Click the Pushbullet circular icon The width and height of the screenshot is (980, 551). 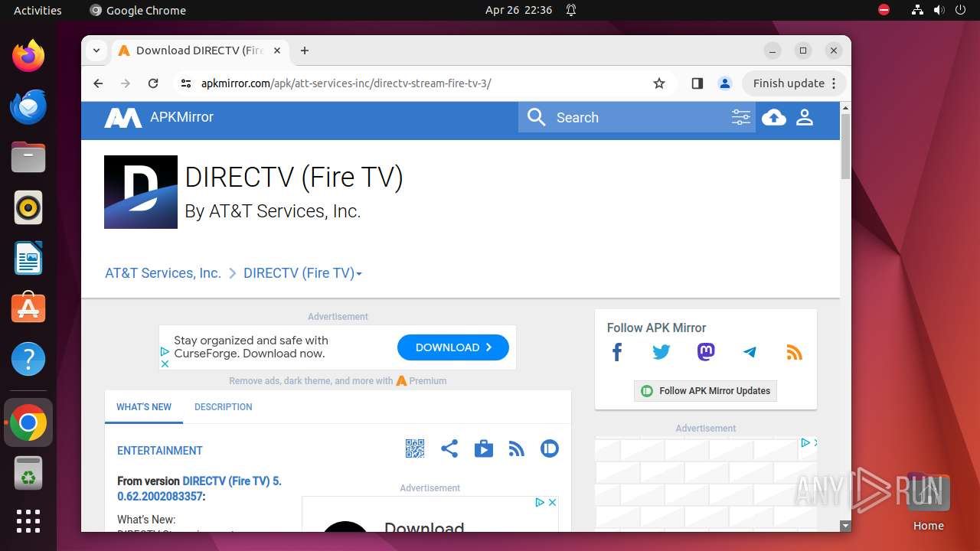point(550,448)
